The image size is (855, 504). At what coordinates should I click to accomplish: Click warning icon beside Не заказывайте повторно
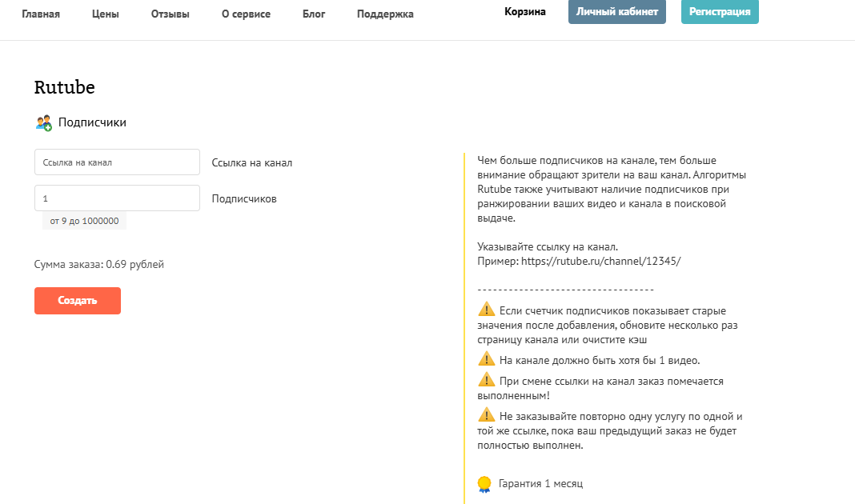487,415
